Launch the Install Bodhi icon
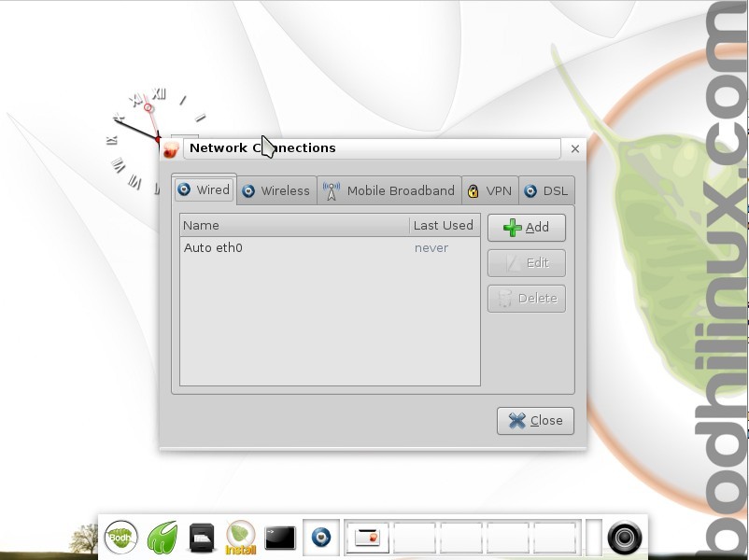This screenshot has height=560, width=749. tap(240, 538)
